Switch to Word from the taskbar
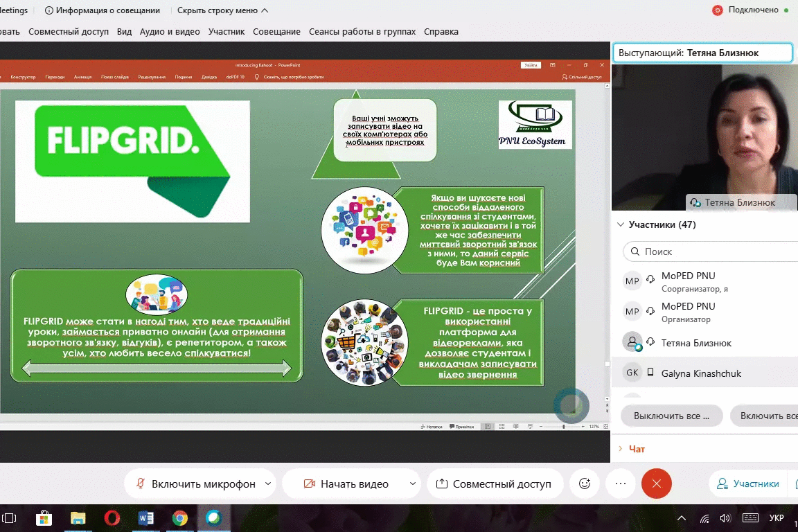 pos(146,518)
